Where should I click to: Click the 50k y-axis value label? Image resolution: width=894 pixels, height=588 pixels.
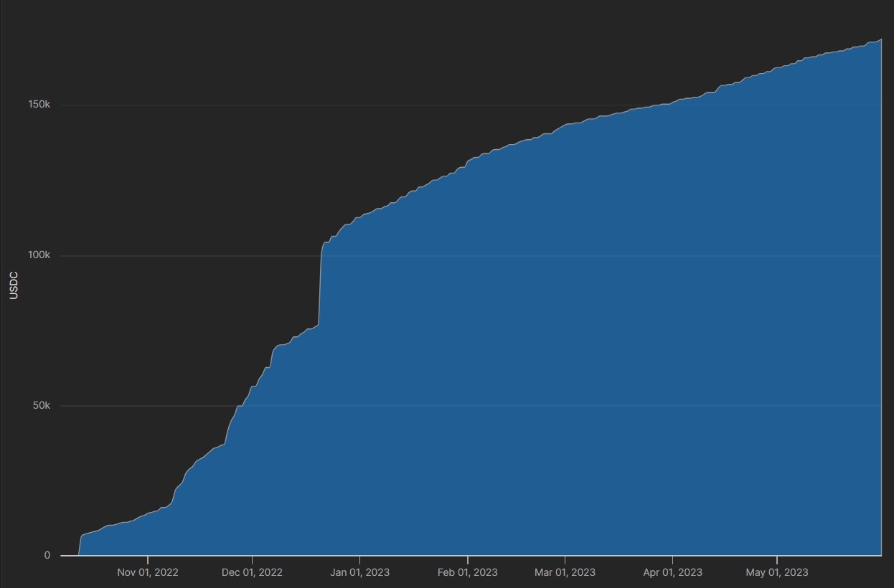pyautogui.click(x=41, y=406)
